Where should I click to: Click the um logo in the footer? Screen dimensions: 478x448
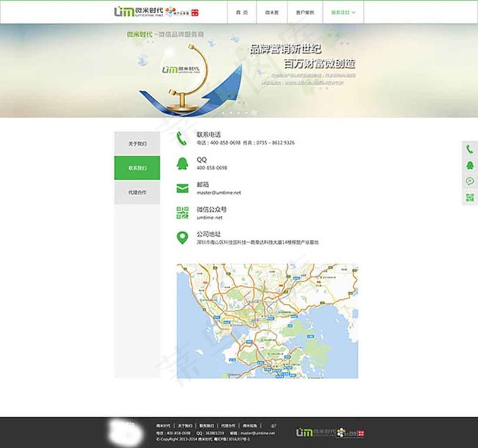(315, 432)
